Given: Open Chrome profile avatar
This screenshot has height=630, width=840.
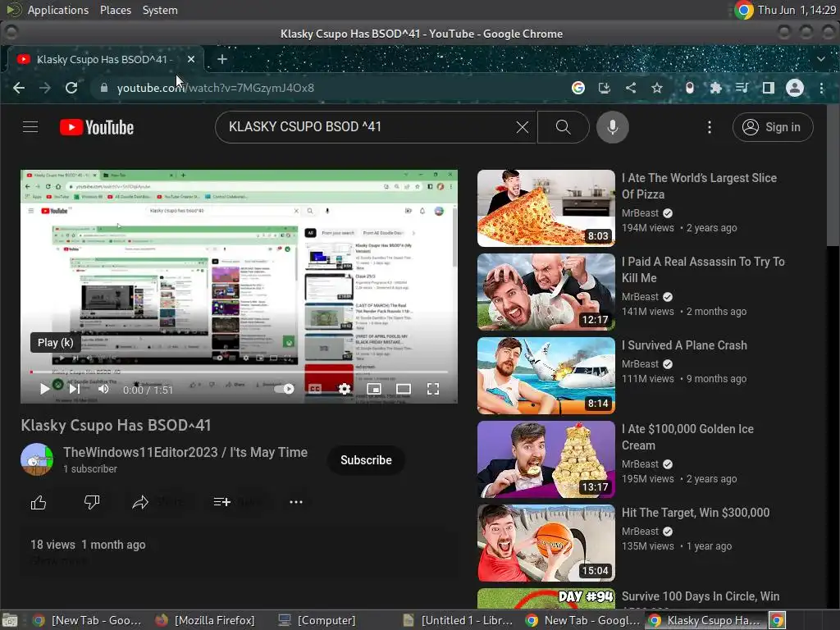Looking at the screenshot, I should [x=794, y=88].
